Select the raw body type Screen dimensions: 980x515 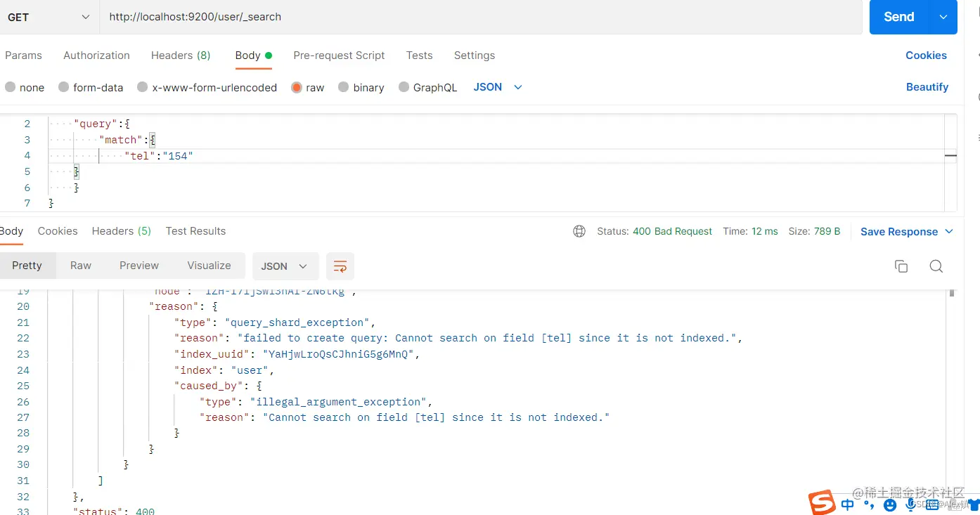(x=308, y=87)
